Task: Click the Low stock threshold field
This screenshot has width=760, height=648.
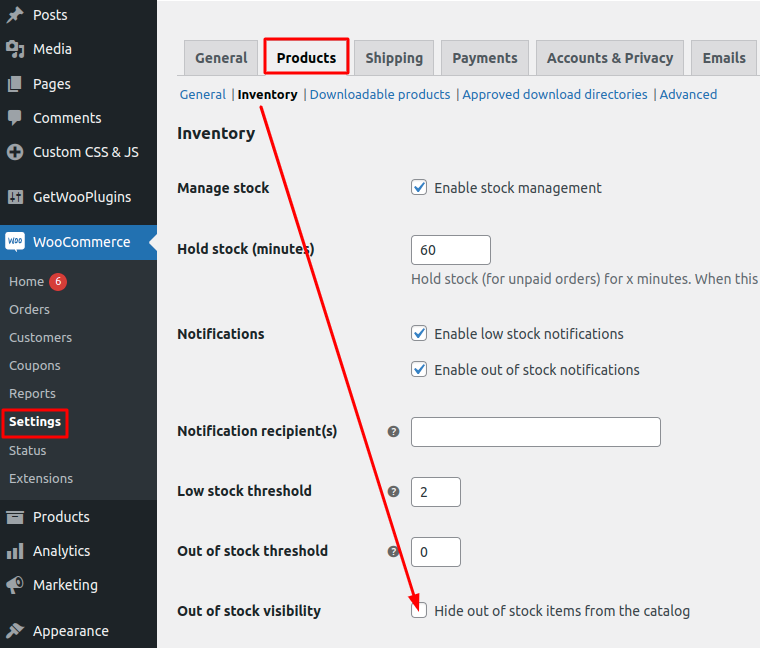Action: coord(436,492)
